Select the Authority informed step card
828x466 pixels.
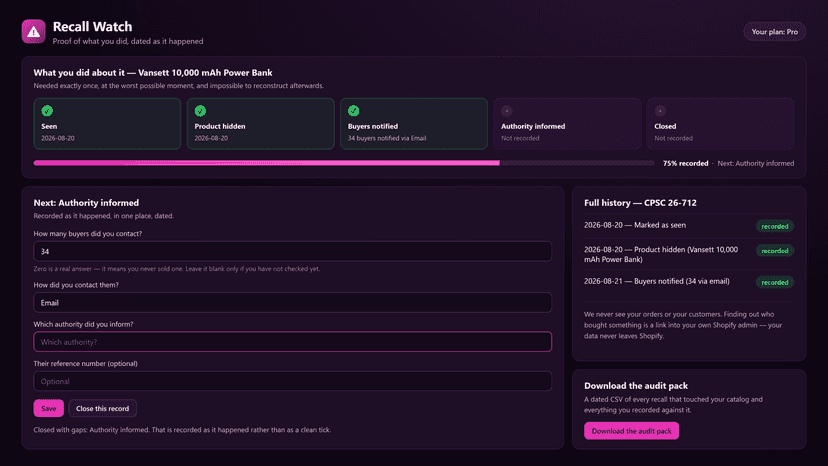(567, 124)
